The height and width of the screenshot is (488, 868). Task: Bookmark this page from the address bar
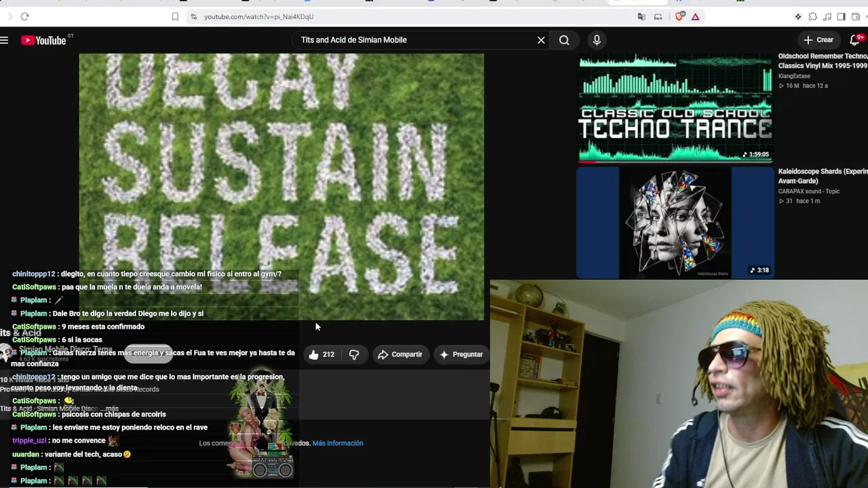(175, 16)
